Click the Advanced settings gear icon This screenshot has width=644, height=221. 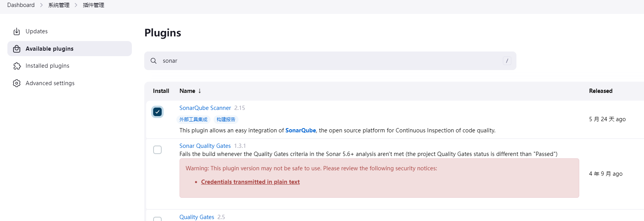coord(17,83)
